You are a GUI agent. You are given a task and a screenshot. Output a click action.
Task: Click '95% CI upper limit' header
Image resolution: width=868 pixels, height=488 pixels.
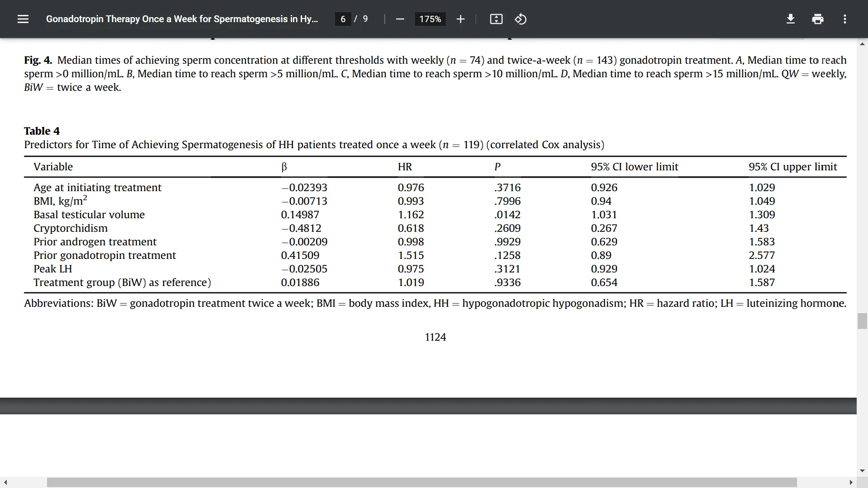point(793,167)
